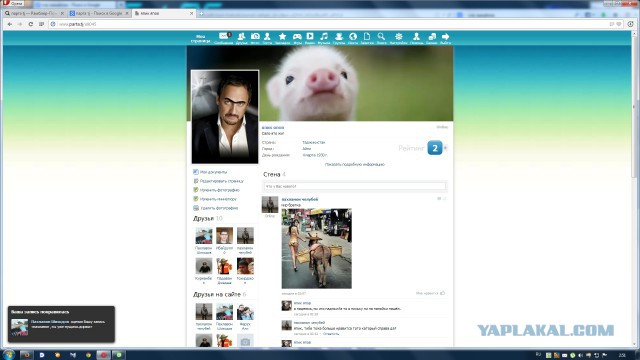Click the wall post input field

pyautogui.click(x=355, y=186)
